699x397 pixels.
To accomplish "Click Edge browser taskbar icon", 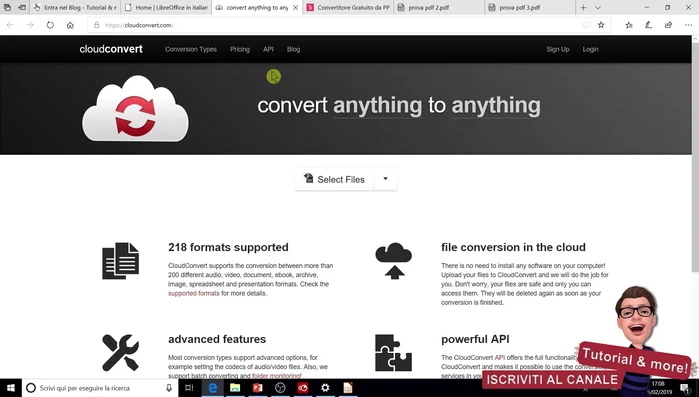I will [213, 388].
